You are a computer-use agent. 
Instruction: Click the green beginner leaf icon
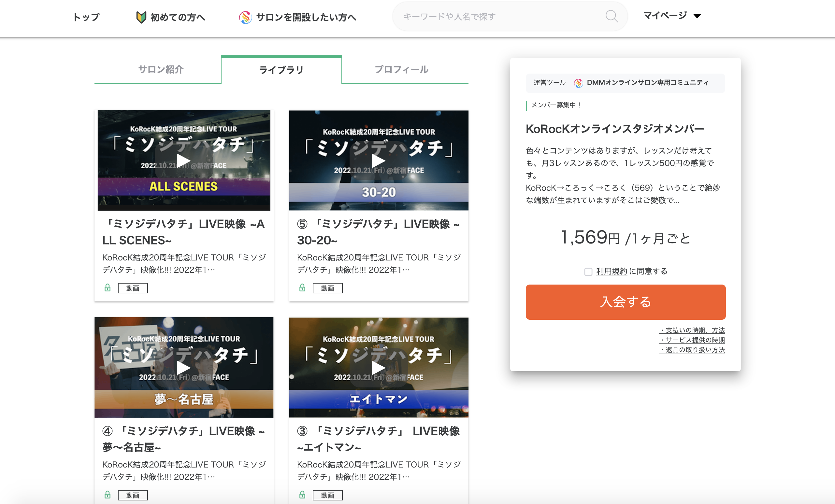pyautogui.click(x=141, y=17)
